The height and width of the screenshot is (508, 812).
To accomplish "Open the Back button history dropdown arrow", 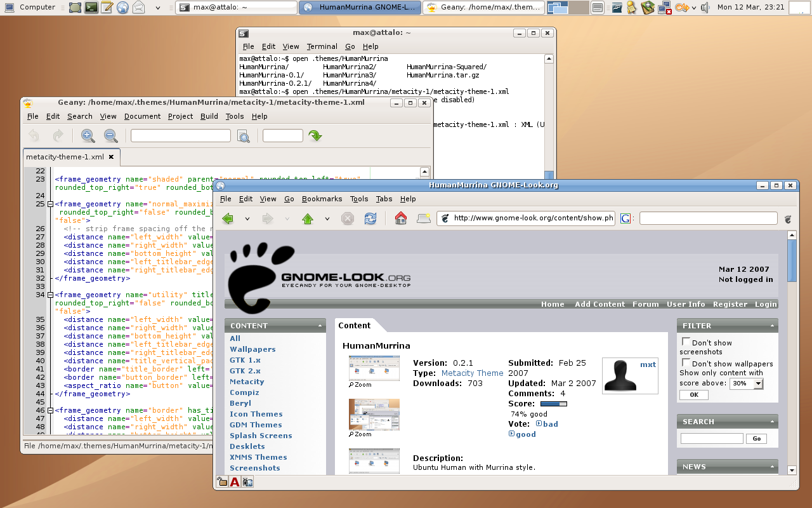I will click(247, 219).
